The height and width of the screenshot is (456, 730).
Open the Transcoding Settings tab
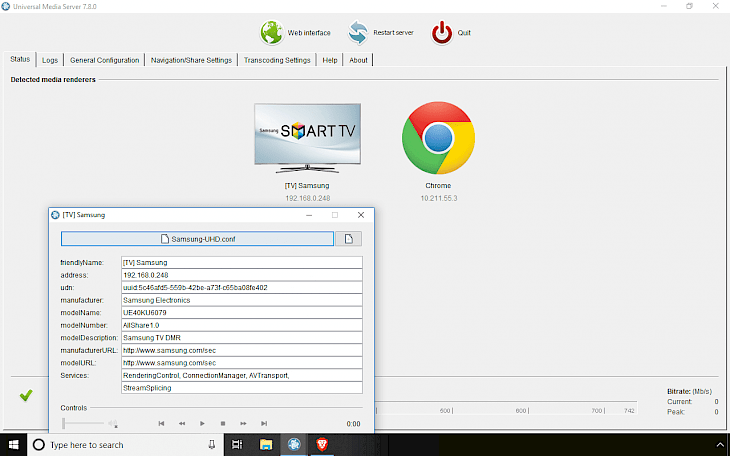pyautogui.click(x=277, y=60)
